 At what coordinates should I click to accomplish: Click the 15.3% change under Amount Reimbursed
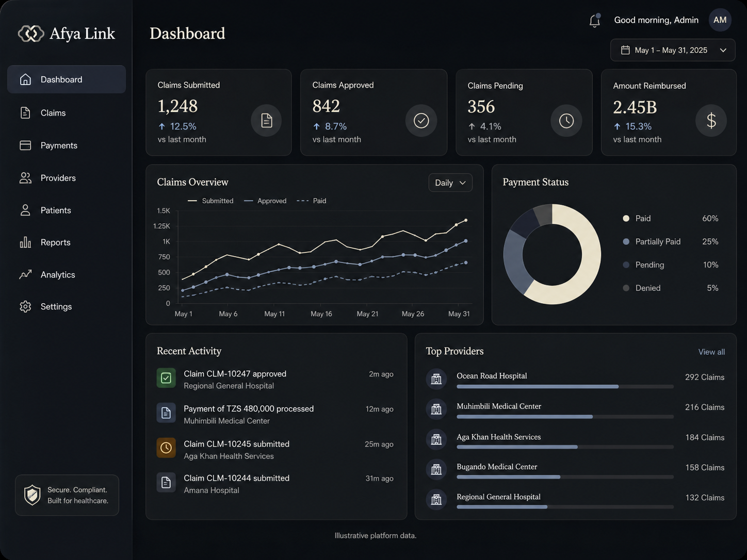click(x=632, y=126)
